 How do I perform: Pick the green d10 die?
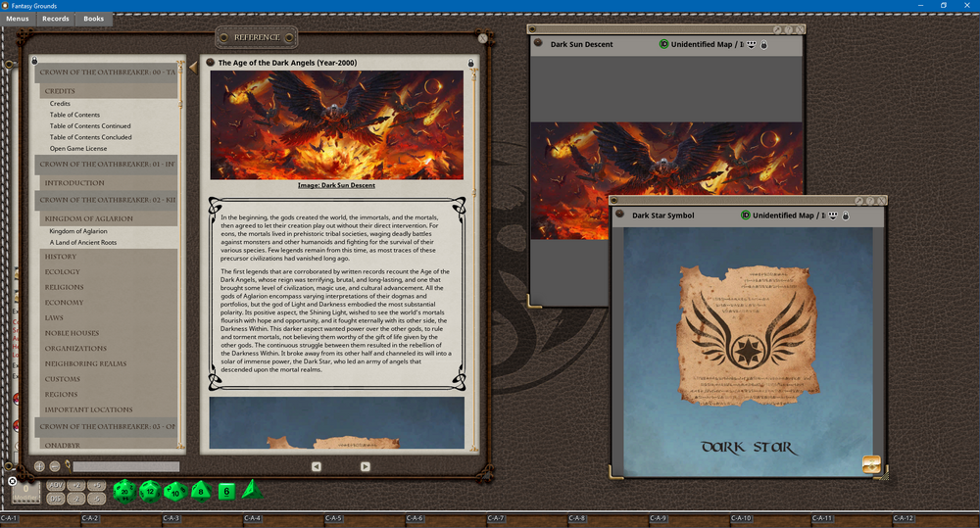point(174,491)
